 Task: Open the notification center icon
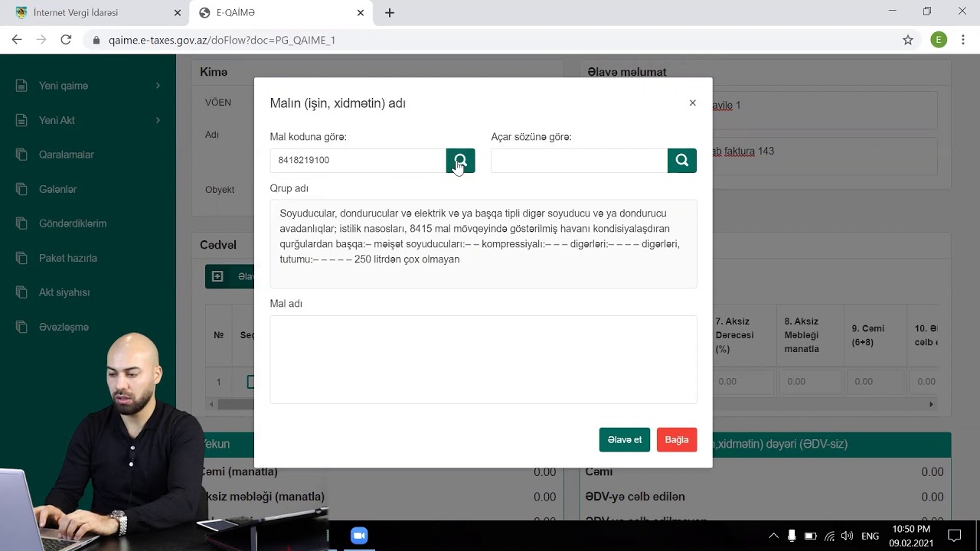954,536
